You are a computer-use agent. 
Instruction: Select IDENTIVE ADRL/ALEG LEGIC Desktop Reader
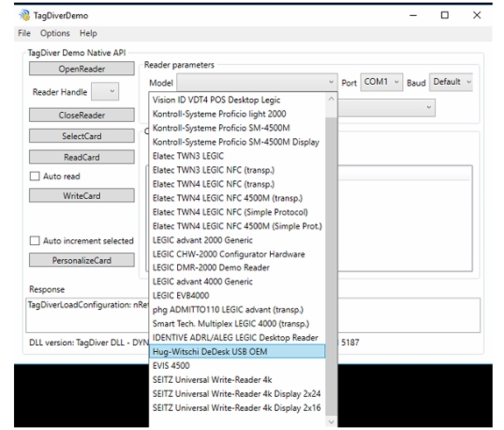pyautogui.click(x=238, y=337)
